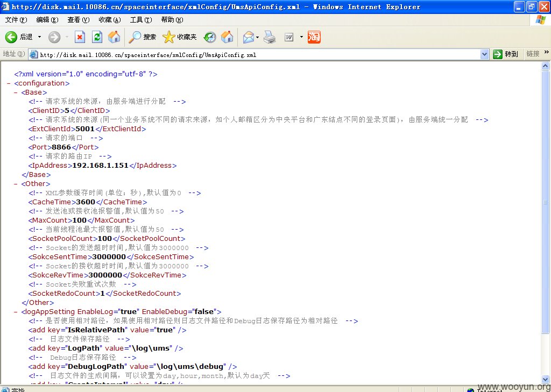Click the grey Forward arrow button
The height and width of the screenshot is (392, 551).
[x=54, y=37]
